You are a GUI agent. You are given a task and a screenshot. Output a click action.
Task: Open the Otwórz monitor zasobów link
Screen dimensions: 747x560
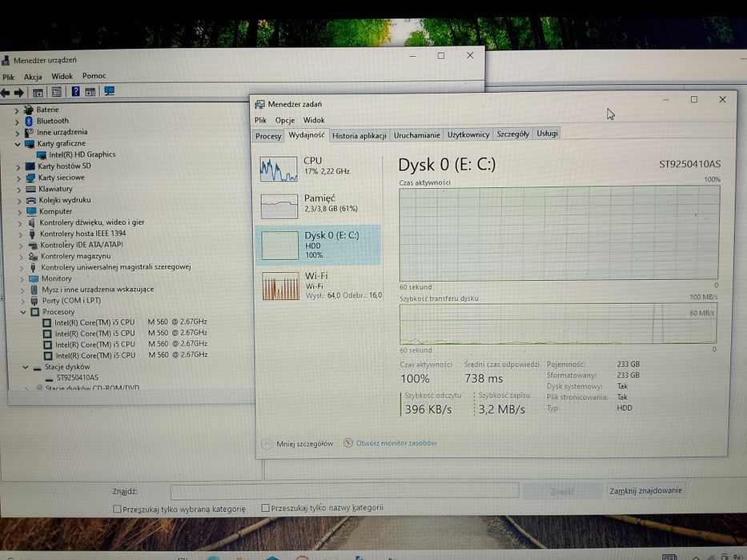(396, 443)
